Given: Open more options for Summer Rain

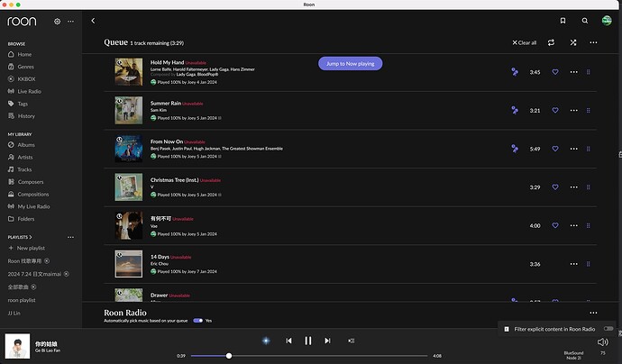Looking at the screenshot, I should 573,110.
